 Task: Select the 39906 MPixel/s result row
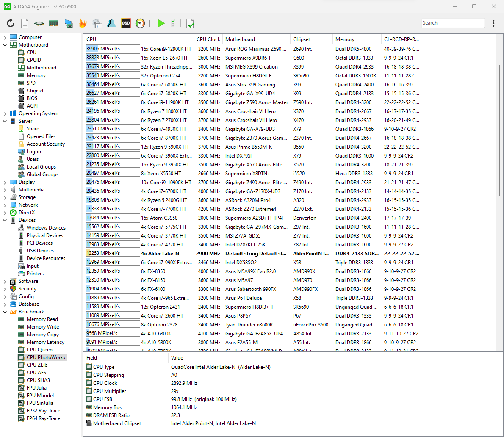253,49
